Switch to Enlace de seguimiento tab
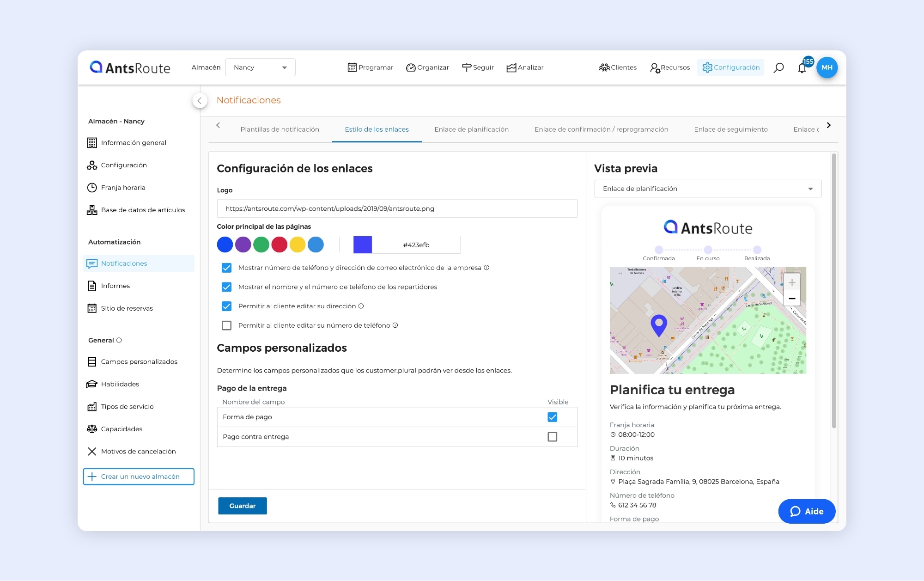This screenshot has width=924, height=581. coord(730,129)
